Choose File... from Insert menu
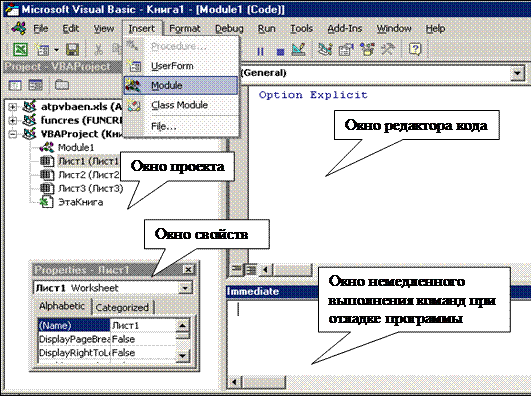 pyautogui.click(x=181, y=126)
